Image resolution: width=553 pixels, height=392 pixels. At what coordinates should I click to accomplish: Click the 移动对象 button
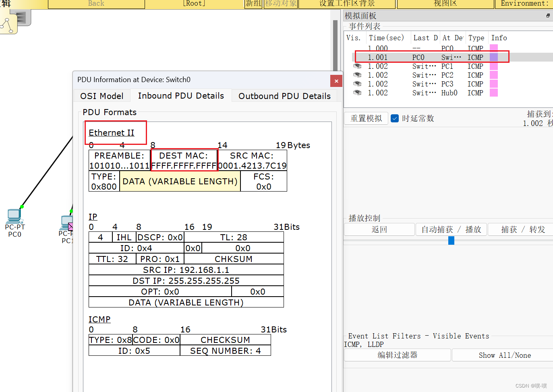tap(281, 4)
